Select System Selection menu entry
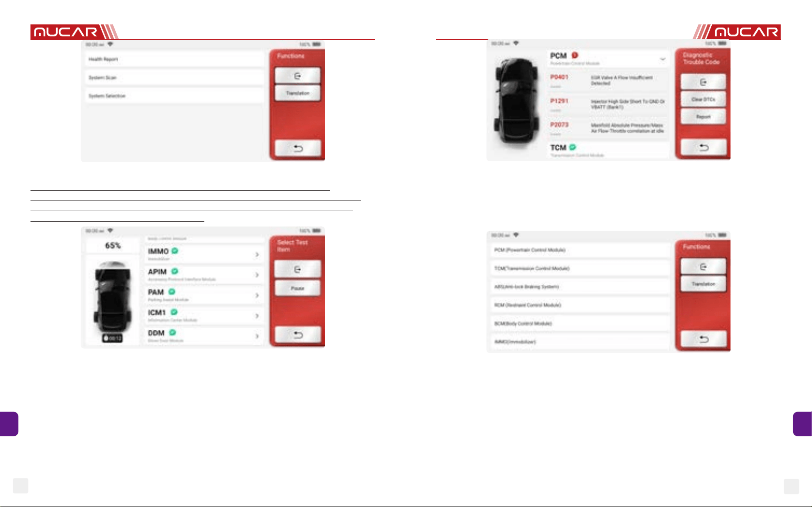The height and width of the screenshot is (507, 812). coord(175,96)
